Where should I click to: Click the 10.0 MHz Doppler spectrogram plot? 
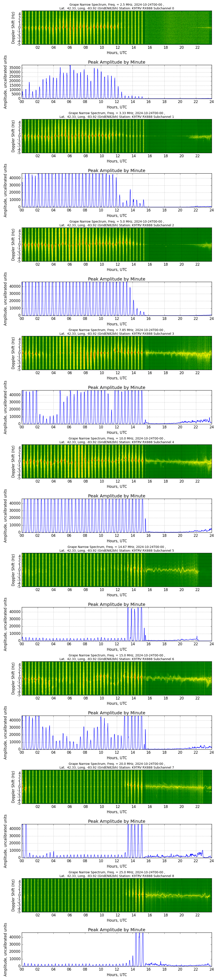[117, 461]
